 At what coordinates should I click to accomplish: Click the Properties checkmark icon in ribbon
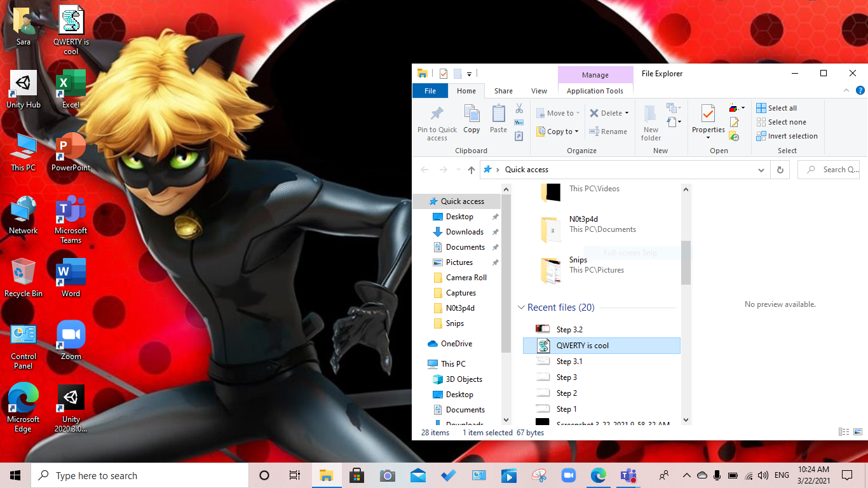708,114
